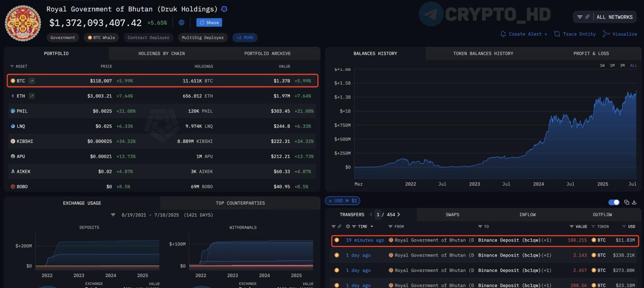Go to previous transfers page

(371, 215)
